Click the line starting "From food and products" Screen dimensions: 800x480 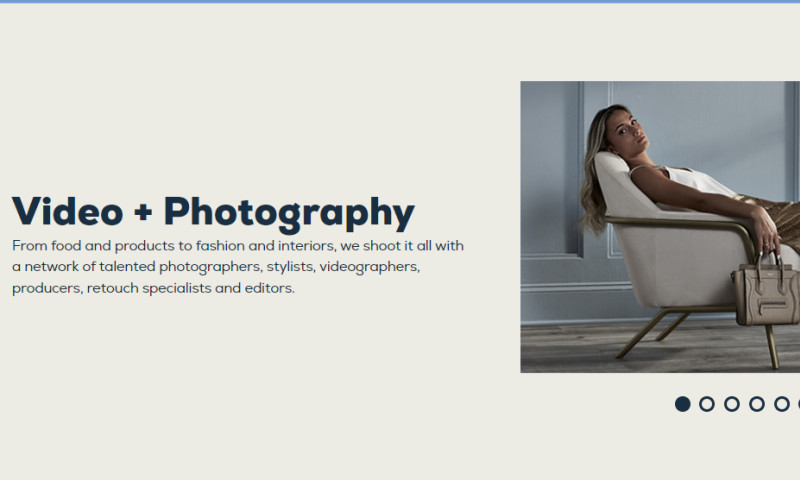coord(238,245)
